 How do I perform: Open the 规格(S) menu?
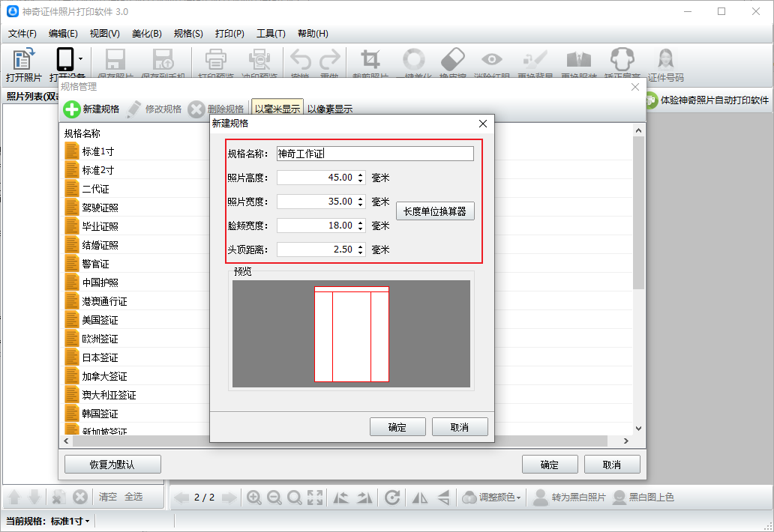click(x=187, y=34)
